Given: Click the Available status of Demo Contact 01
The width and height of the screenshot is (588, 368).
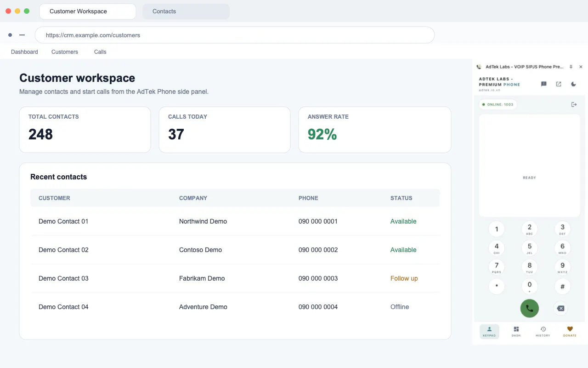Looking at the screenshot, I should (403, 221).
